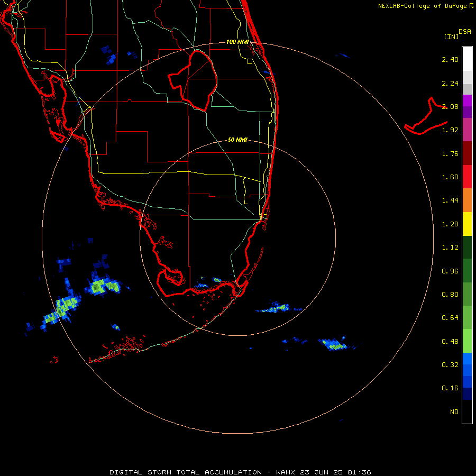This screenshot has height=476, width=476.
Task: Click the 100 NMI range ring label
Action: click(x=237, y=42)
